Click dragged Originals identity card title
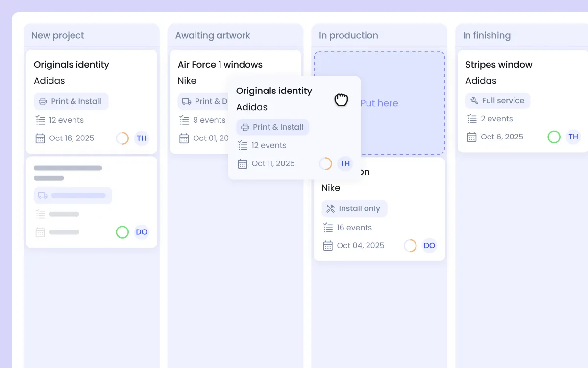 pos(274,91)
